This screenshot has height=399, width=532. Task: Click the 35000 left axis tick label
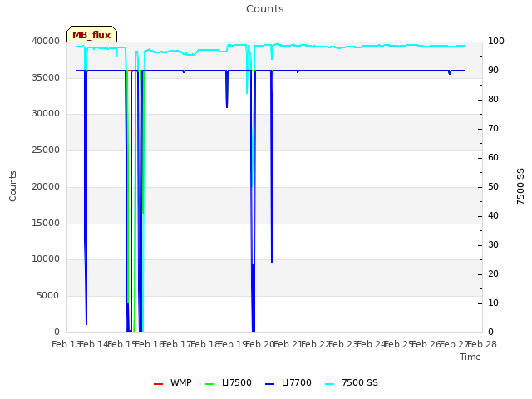46,77
